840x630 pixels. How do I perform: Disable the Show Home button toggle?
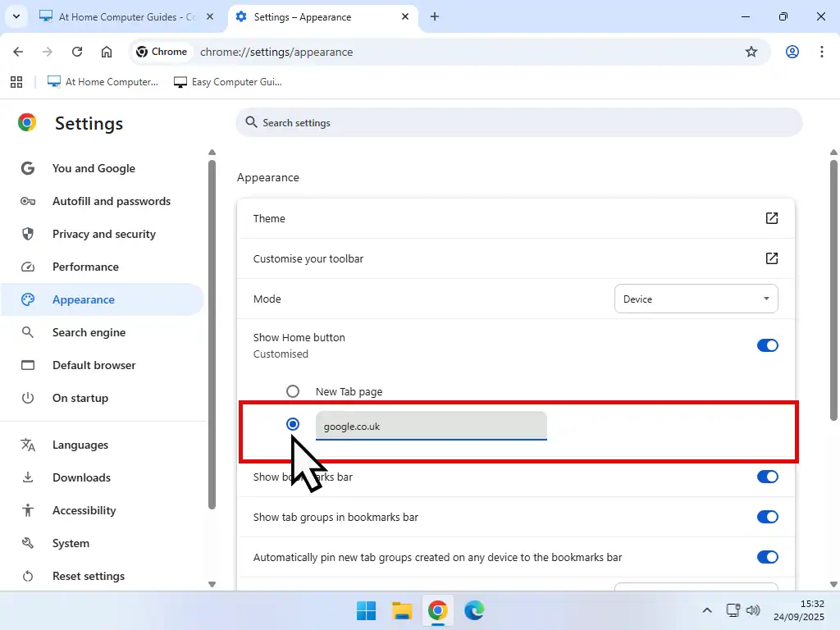click(767, 345)
